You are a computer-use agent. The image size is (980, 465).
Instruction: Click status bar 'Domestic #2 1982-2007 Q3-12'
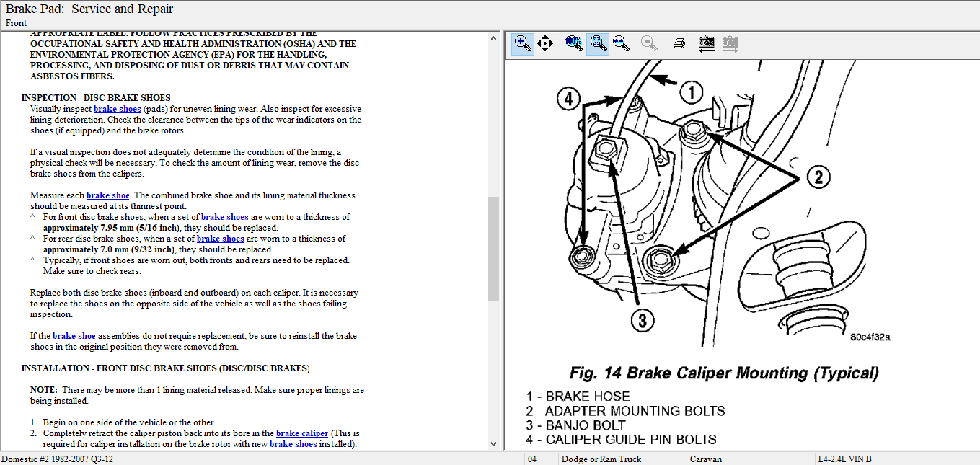click(57, 459)
